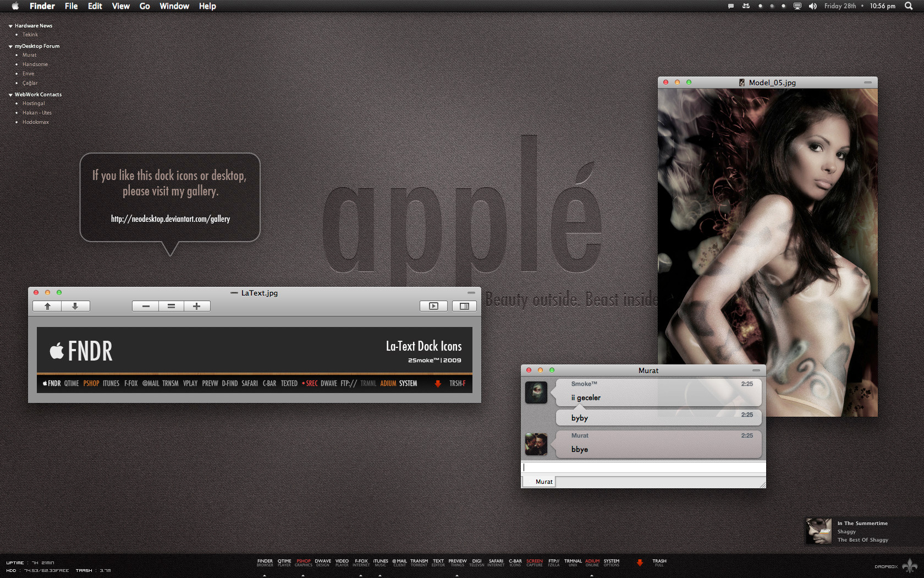This screenshot has width=924, height=578.
Task: Open ADIUM online in the dock
Action: coord(592,563)
